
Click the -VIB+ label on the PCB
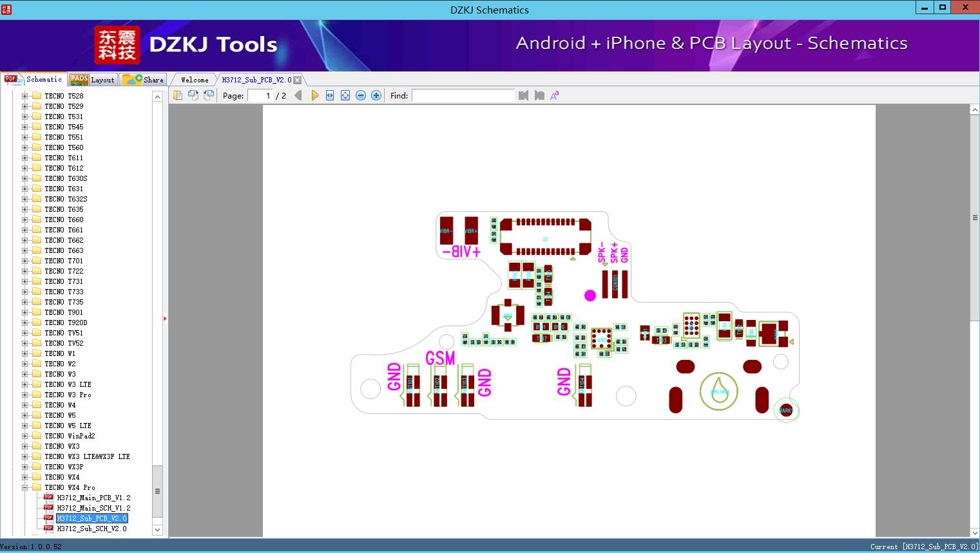pyautogui.click(x=461, y=252)
